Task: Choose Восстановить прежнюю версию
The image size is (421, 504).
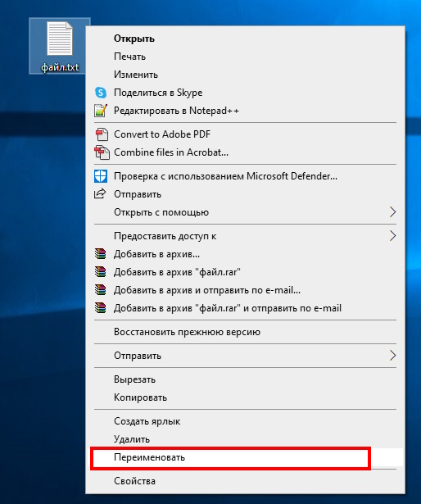Action: click(245, 332)
